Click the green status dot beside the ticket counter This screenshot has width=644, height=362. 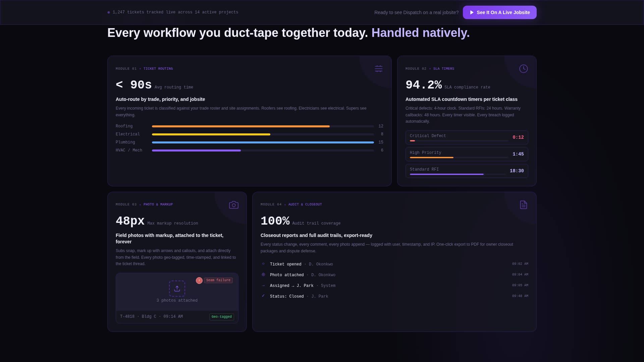pyautogui.click(x=108, y=12)
